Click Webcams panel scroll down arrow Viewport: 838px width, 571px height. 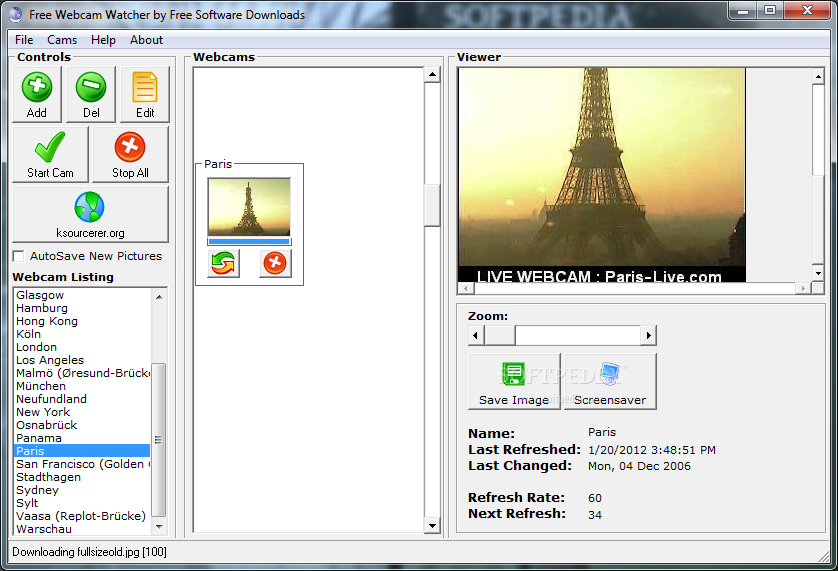(432, 526)
